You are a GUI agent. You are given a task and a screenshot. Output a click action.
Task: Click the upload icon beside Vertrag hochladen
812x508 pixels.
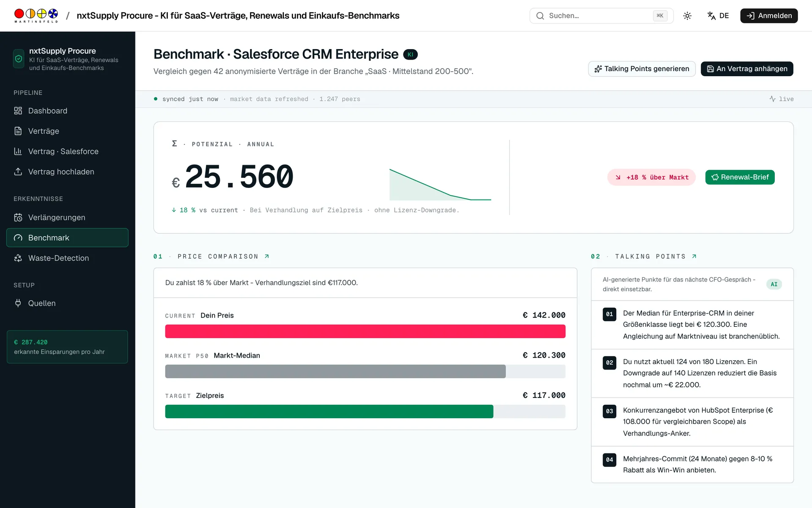pos(18,171)
